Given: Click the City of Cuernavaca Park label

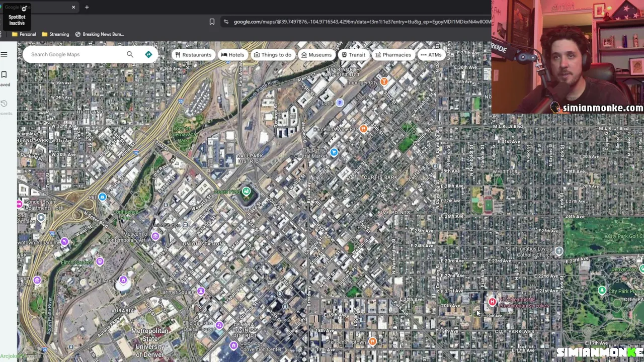Looking at the screenshot, I should coord(183,134).
